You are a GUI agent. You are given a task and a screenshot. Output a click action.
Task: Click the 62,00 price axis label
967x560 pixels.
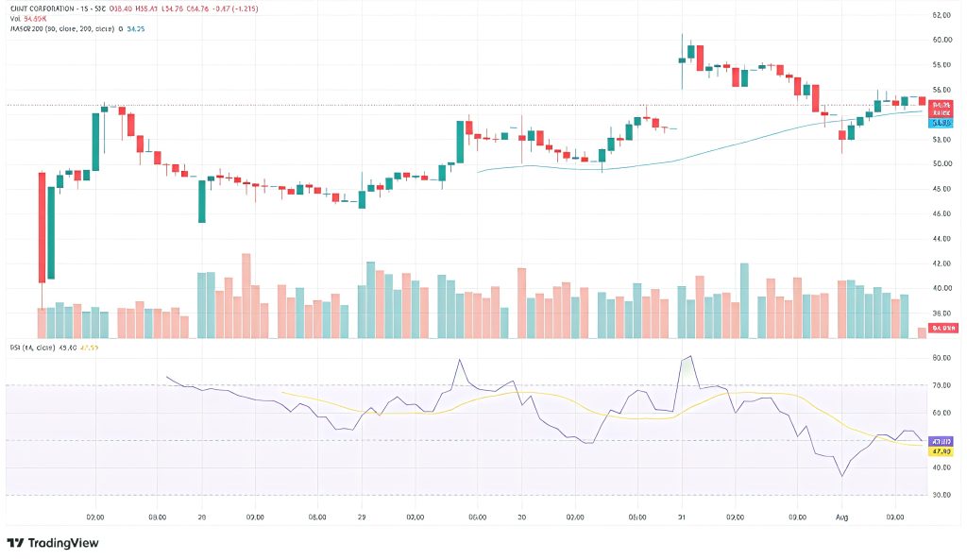pos(942,15)
